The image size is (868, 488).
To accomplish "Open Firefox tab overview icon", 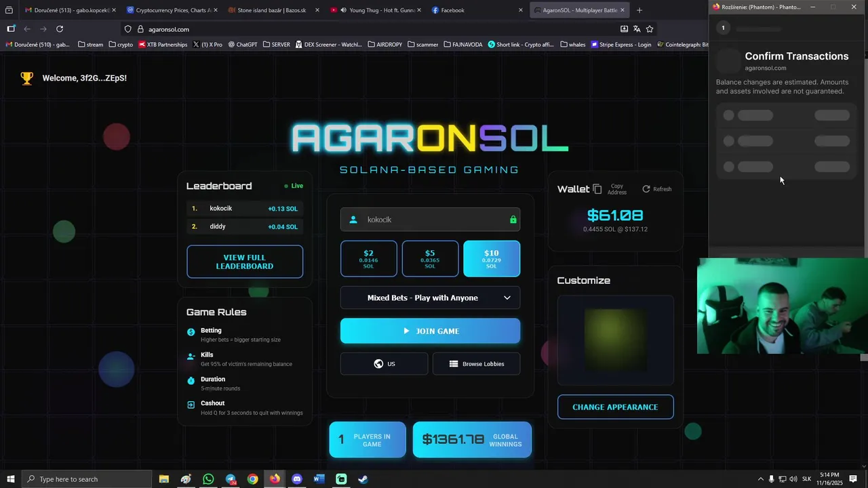I will (x=9, y=10).
